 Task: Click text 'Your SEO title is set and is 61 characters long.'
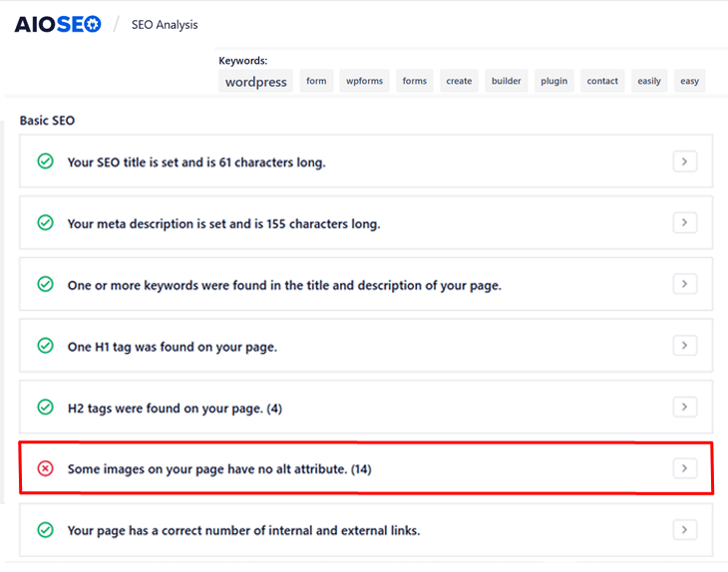[x=196, y=162]
